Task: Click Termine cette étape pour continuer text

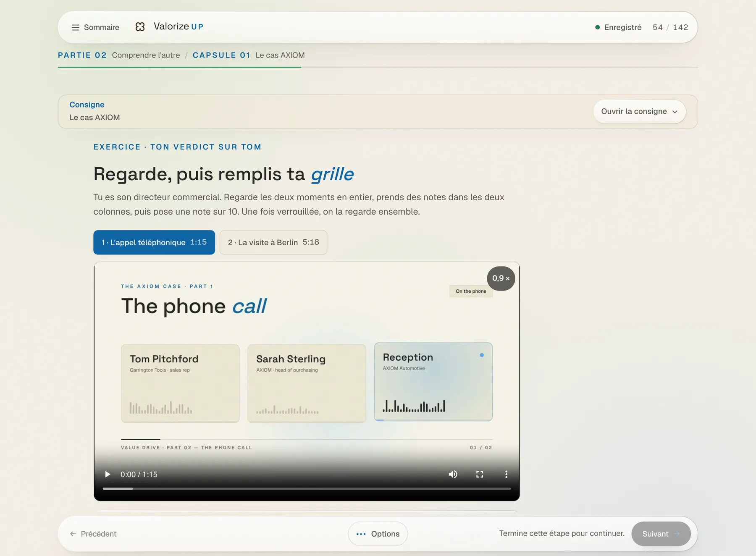Action: tap(562, 533)
